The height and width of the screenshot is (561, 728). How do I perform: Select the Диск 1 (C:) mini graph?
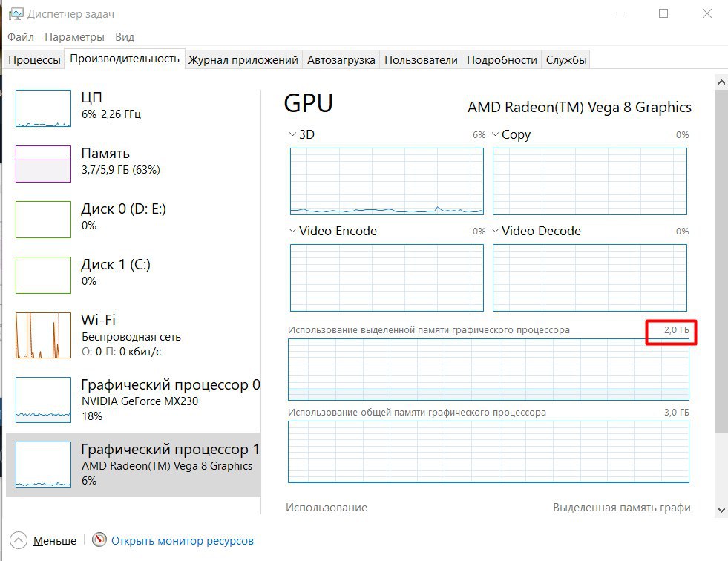[x=43, y=275]
